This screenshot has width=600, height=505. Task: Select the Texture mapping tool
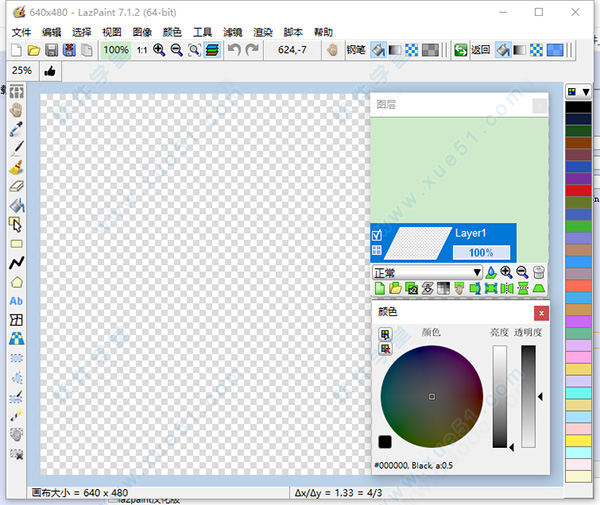click(x=16, y=339)
